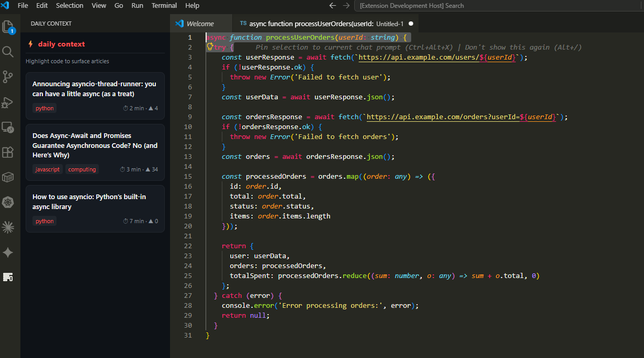Click the unsaved dot on Untitled-1 tab
Screen dimensions: 644x358
(x=411, y=24)
